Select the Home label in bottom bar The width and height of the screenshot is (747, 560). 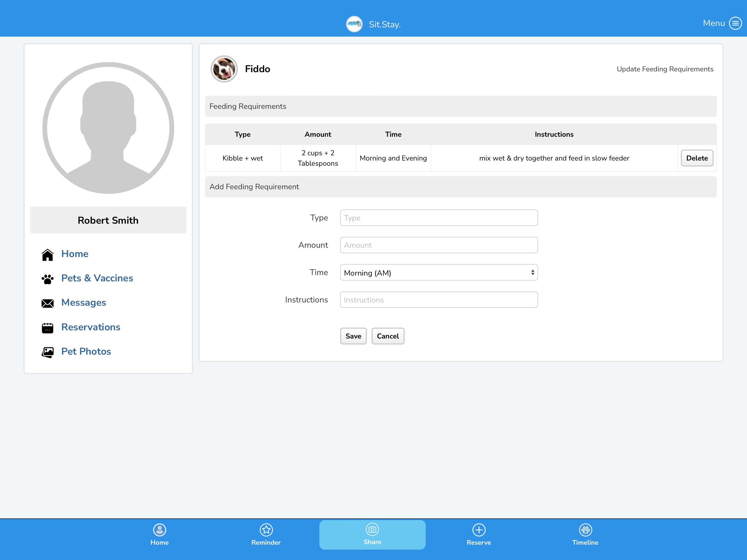(x=159, y=542)
